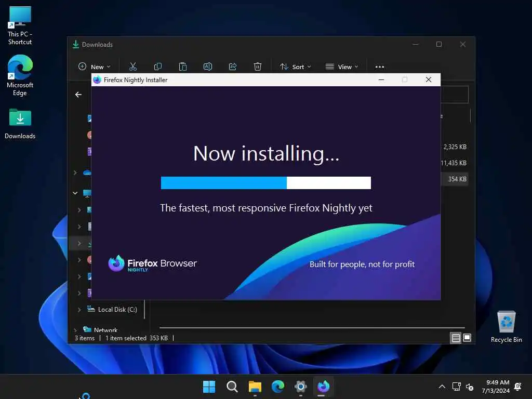Open the See more three-dots menu

[380, 67]
